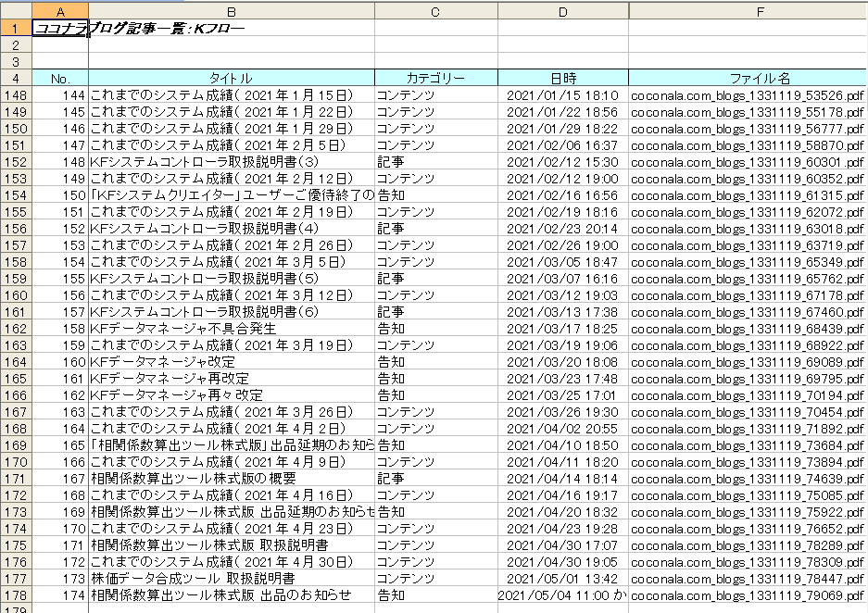
Task: Select file cell coconala.com_blogs_1331119_53526.pdf
Action: tap(748, 95)
